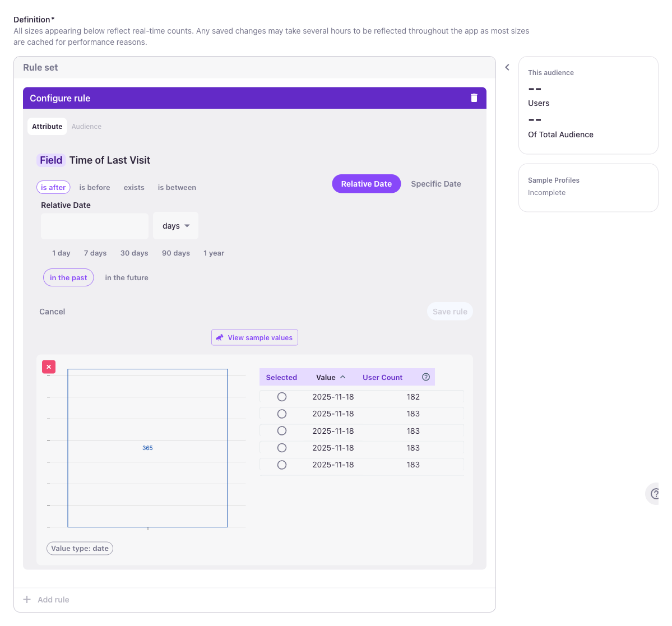Choose Specific Date mode
This screenshot has width=672, height=626.
[436, 184]
